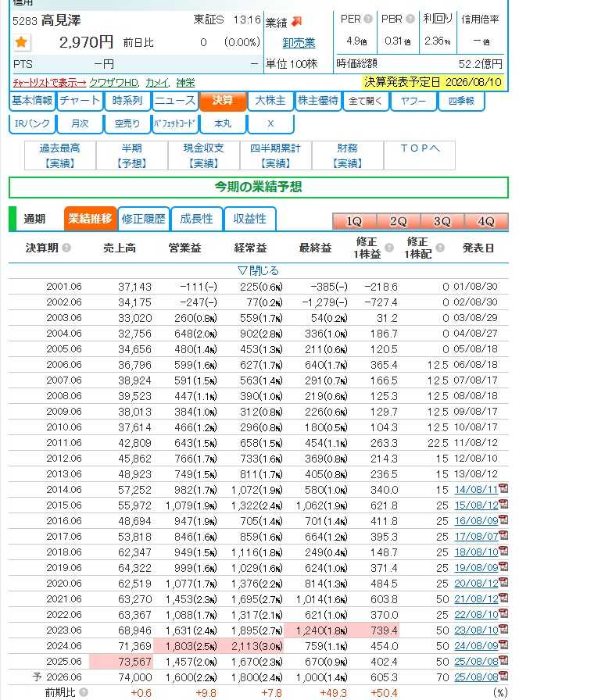Image resolution: width=612 pixels, height=700 pixels.
Task: Jump to 半期【予想】 section
Action: click(132, 155)
